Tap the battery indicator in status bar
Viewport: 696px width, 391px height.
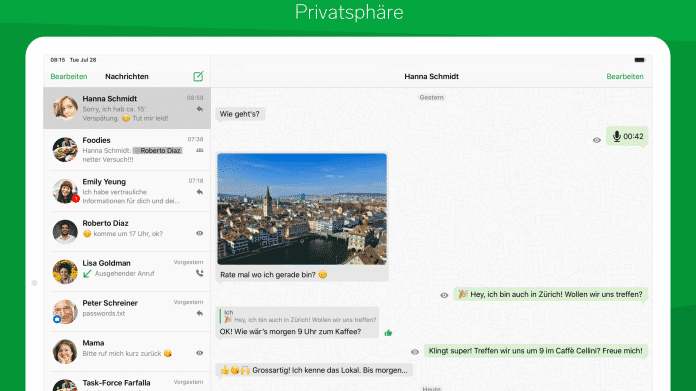click(x=640, y=60)
